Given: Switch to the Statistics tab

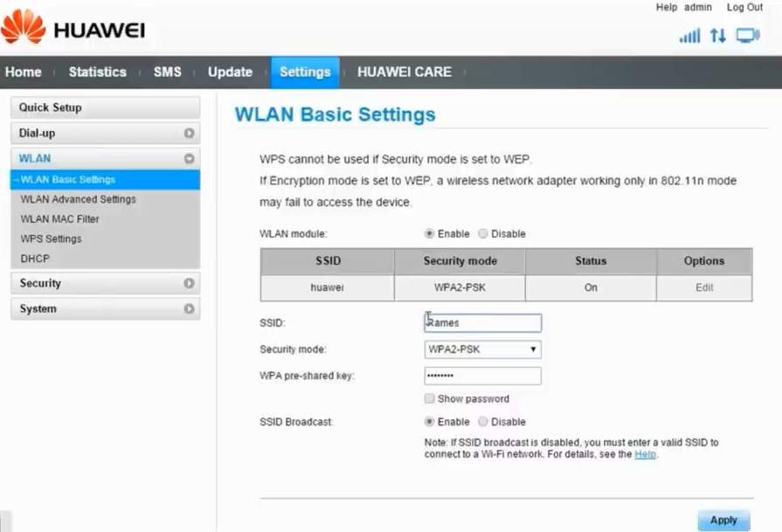Looking at the screenshot, I should click(x=97, y=73).
